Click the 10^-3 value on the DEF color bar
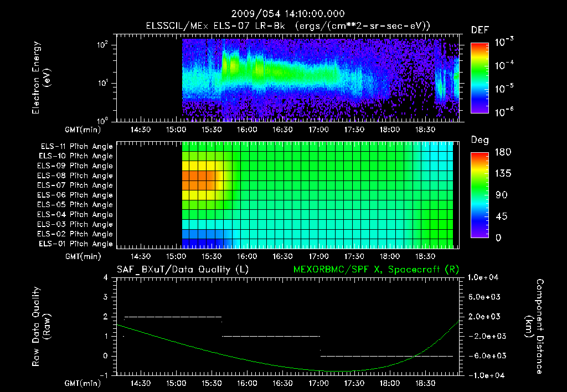Image resolution: width=567 pixels, height=392 pixels. 504,42
